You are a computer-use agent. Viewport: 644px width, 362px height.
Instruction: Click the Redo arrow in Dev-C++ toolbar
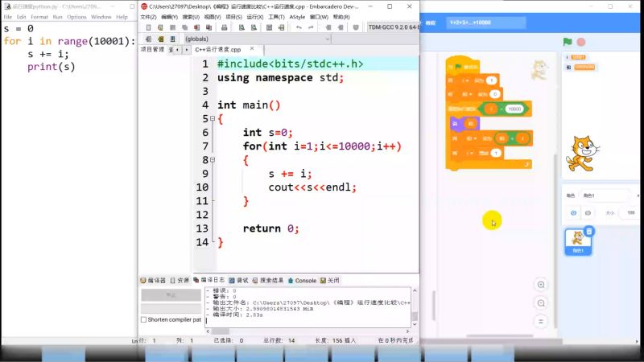(x=311, y=27)
